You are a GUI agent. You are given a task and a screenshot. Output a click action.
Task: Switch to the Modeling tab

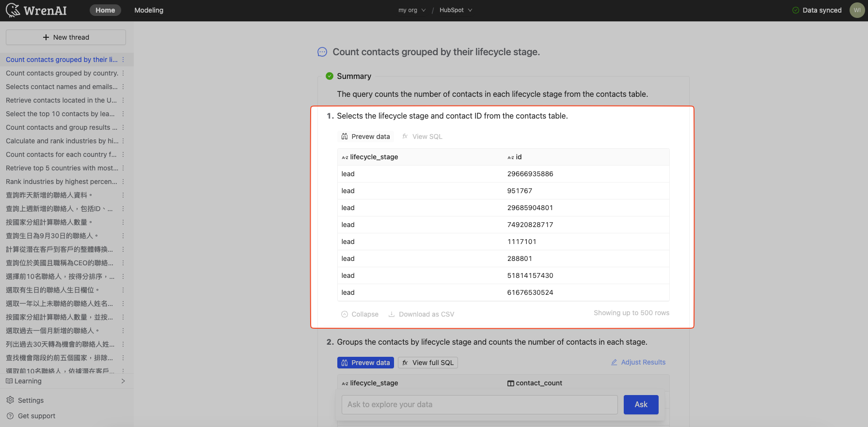(x=149, y=10)
